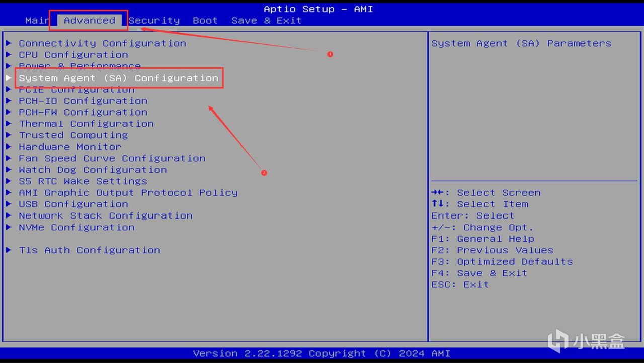
Task: Click the 'F2: Previous Values' hint
Action: pos(492,250)
